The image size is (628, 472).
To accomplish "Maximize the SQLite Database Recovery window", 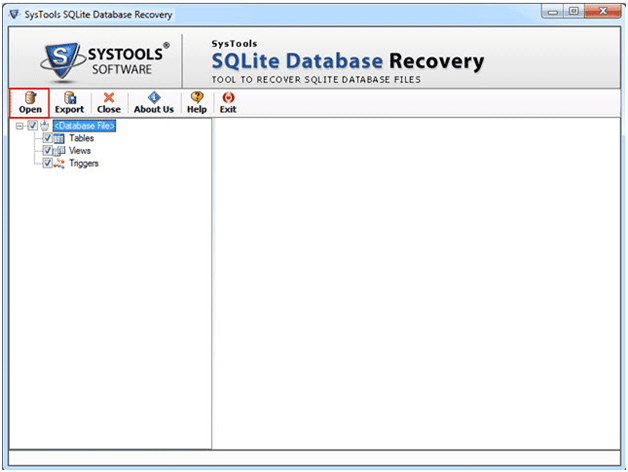I will [574, 12].
